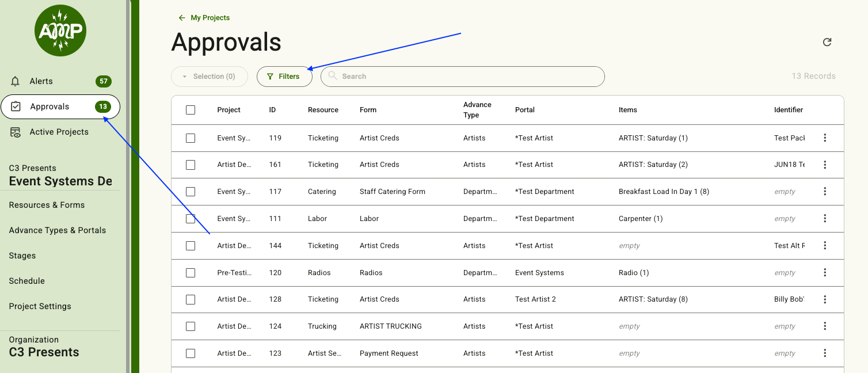Check the Payment Request row
This screenshot has width=868, height=373.
point(191,353)
